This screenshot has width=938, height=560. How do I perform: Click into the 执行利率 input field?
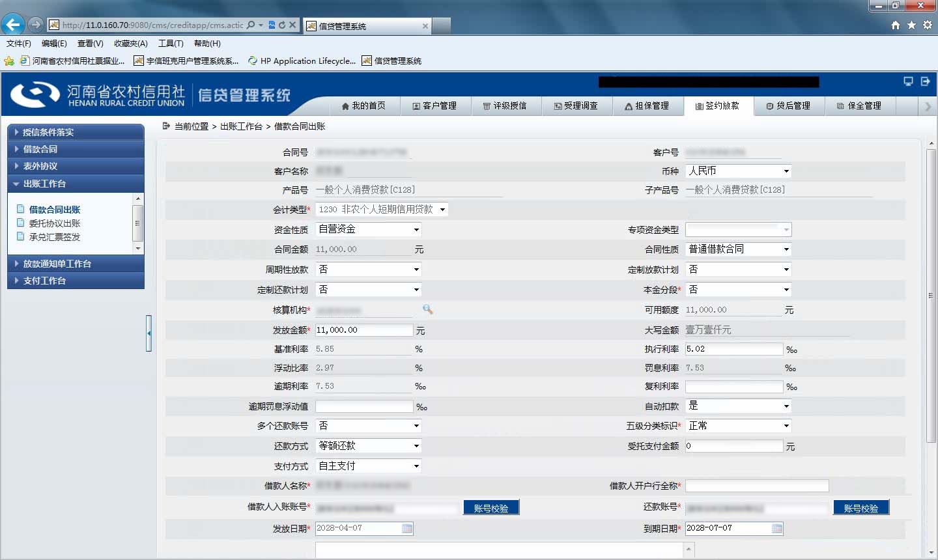tap(734, 349)
